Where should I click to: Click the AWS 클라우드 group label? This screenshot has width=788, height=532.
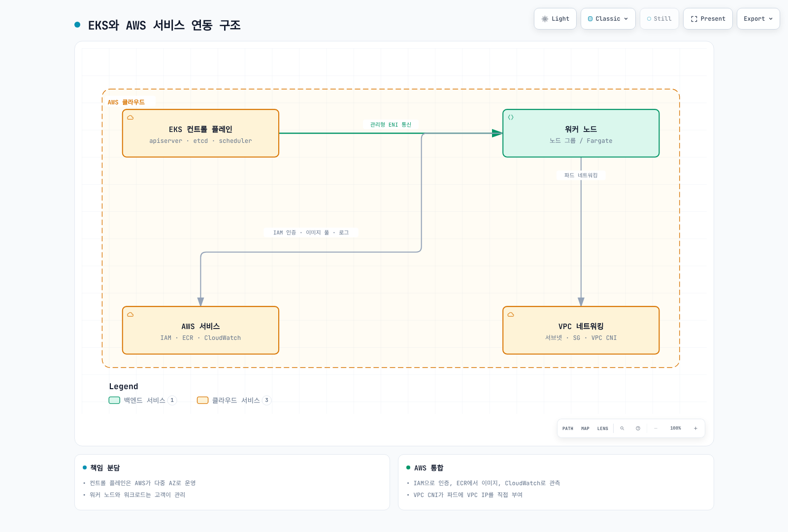click(x=126, y=102)
